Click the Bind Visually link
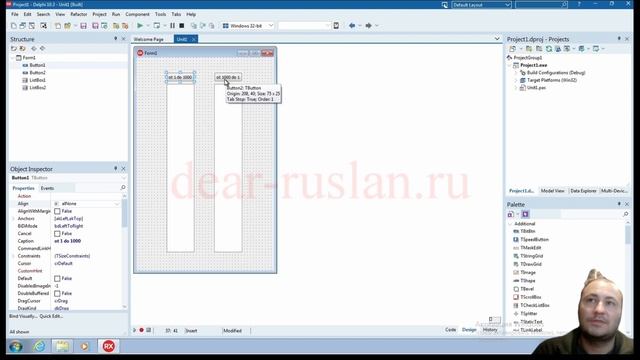The height and width of the screenshot is (360, 640). [x=23, y=316]
